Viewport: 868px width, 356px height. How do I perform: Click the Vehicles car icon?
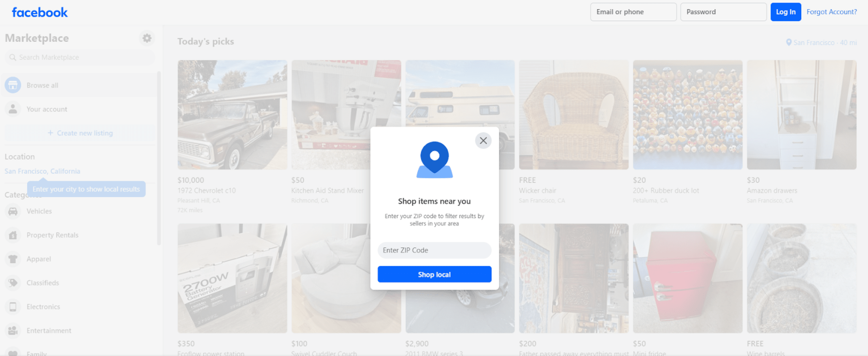[x=13, y=211]
